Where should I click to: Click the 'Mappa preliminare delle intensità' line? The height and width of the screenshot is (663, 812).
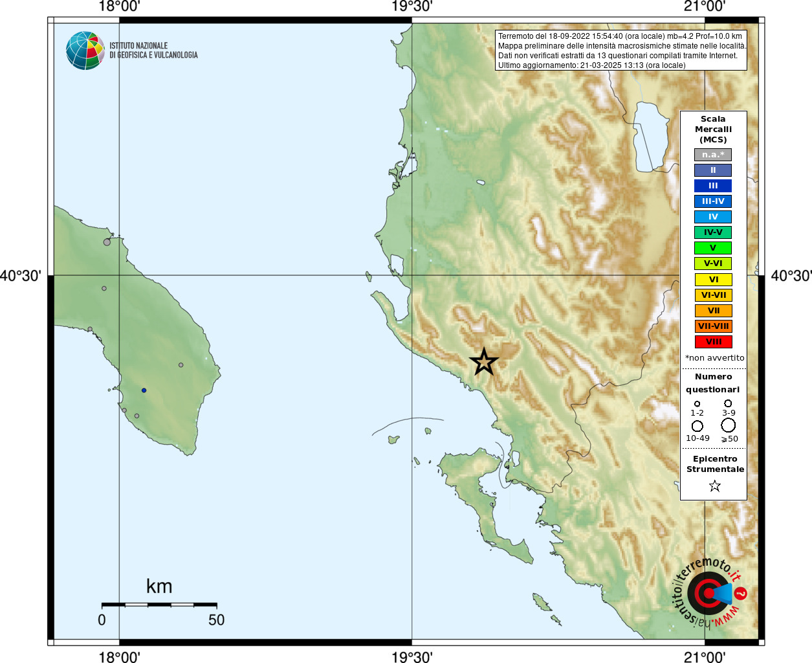coord(622,46)
